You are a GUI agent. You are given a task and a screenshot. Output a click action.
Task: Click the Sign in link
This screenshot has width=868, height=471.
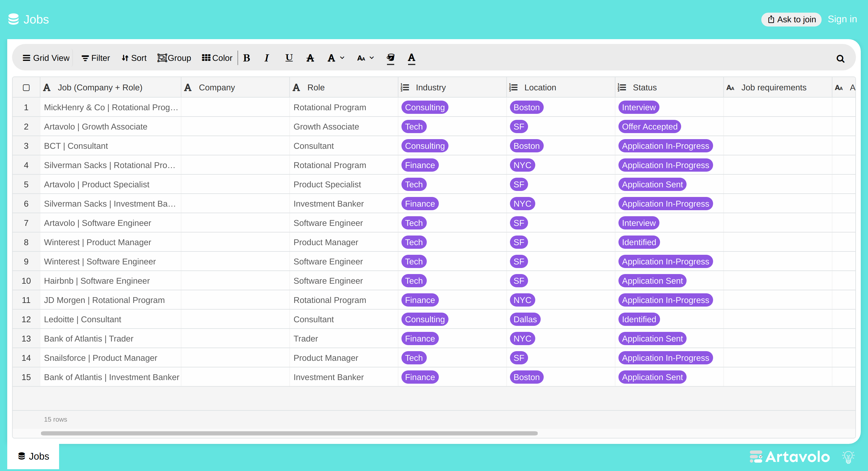(842, 19)
